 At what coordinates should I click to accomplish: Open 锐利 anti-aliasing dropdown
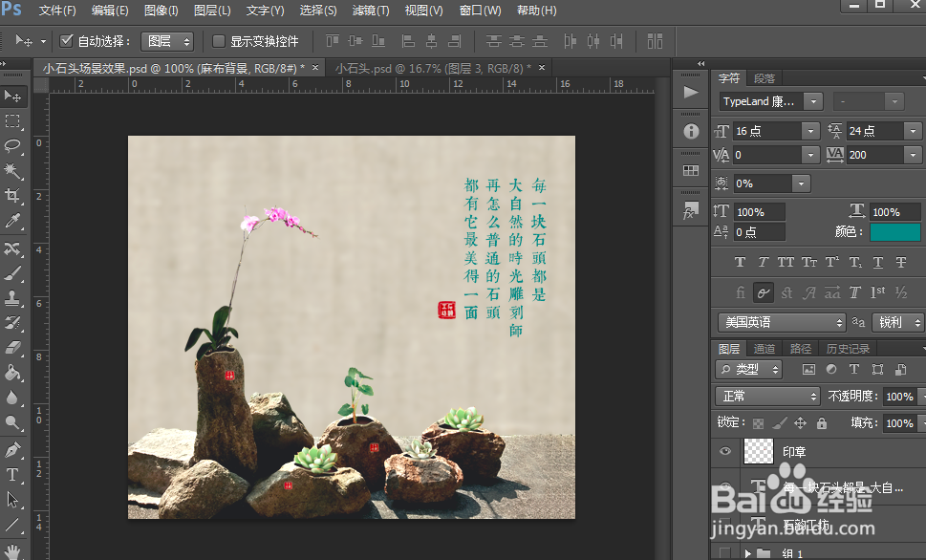click(897, 323)
